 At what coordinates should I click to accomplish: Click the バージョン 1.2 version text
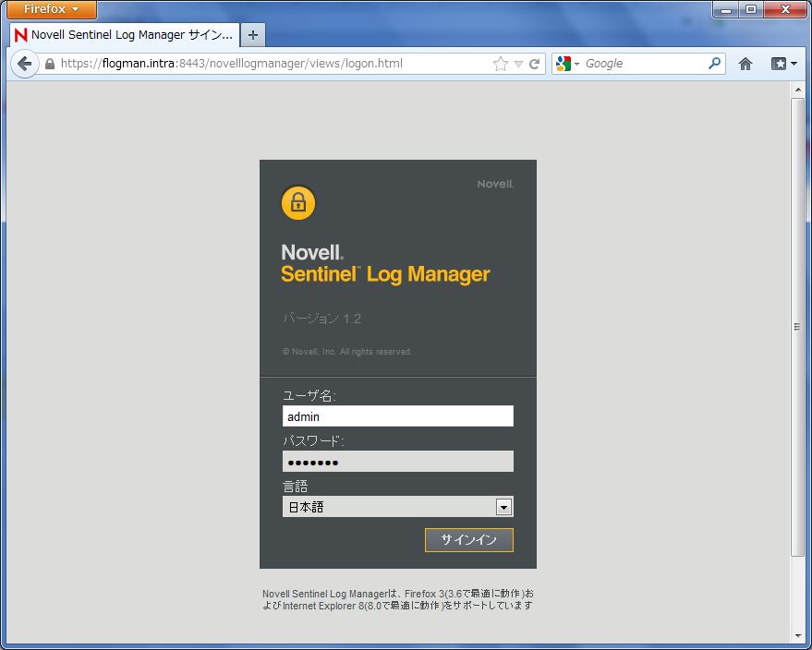(x=321, y=319)
